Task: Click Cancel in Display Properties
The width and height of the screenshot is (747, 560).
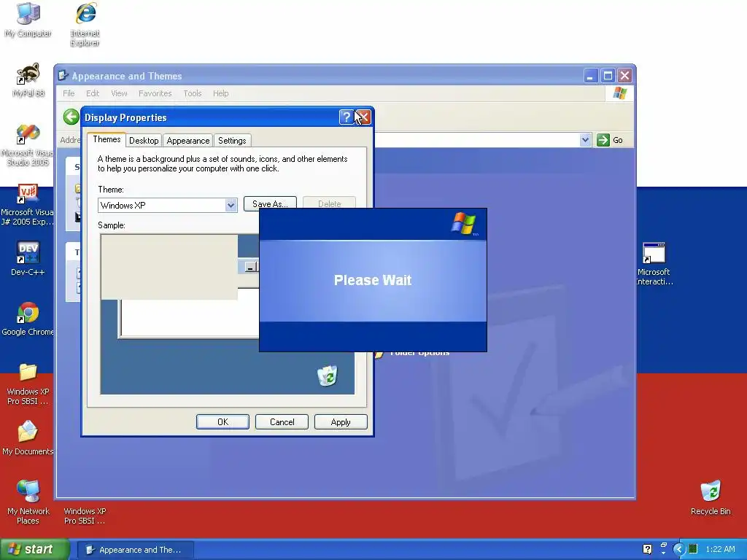Action: point(282,422)
